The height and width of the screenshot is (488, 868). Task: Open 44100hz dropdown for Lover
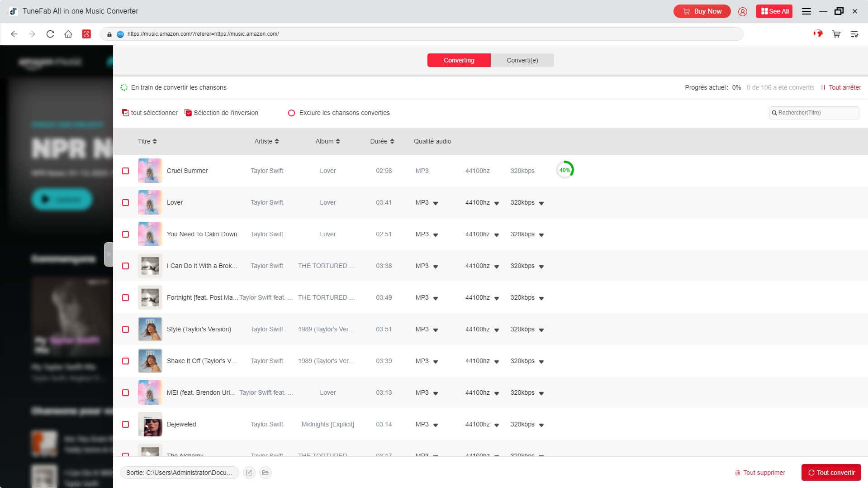point(497,203)
